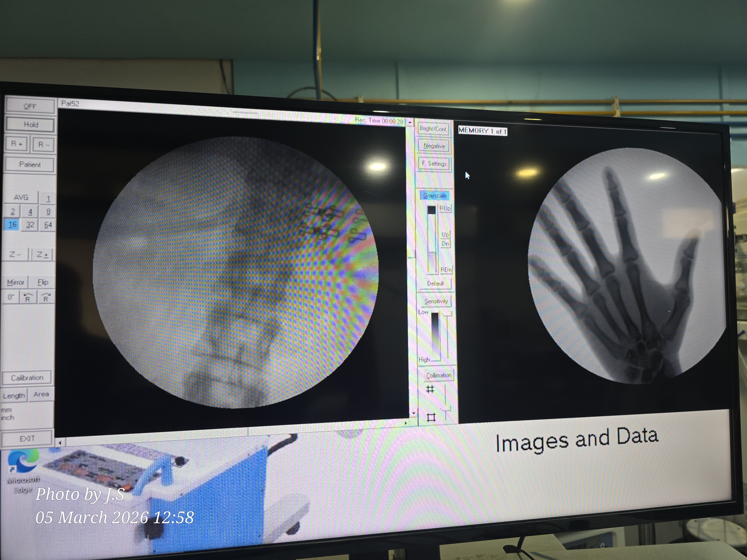Click the RUp grayscale button
This screenshot has height=560, width=747.
[445, 209]
